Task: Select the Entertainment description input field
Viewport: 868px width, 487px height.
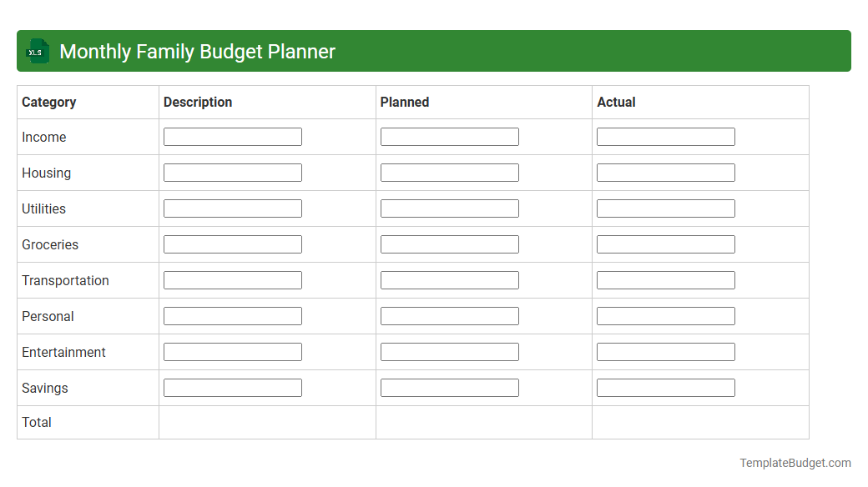Action: click(x=232, y=351)
